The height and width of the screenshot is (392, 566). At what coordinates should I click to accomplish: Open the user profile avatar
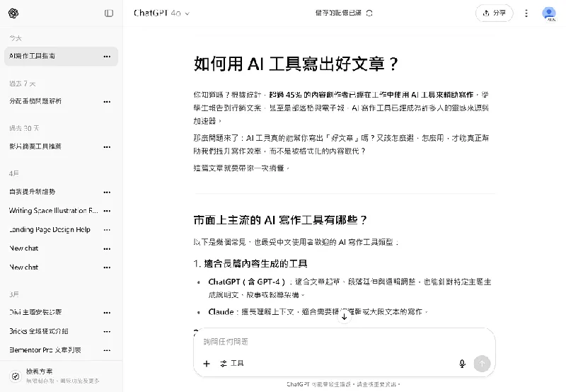click(549, 13)
